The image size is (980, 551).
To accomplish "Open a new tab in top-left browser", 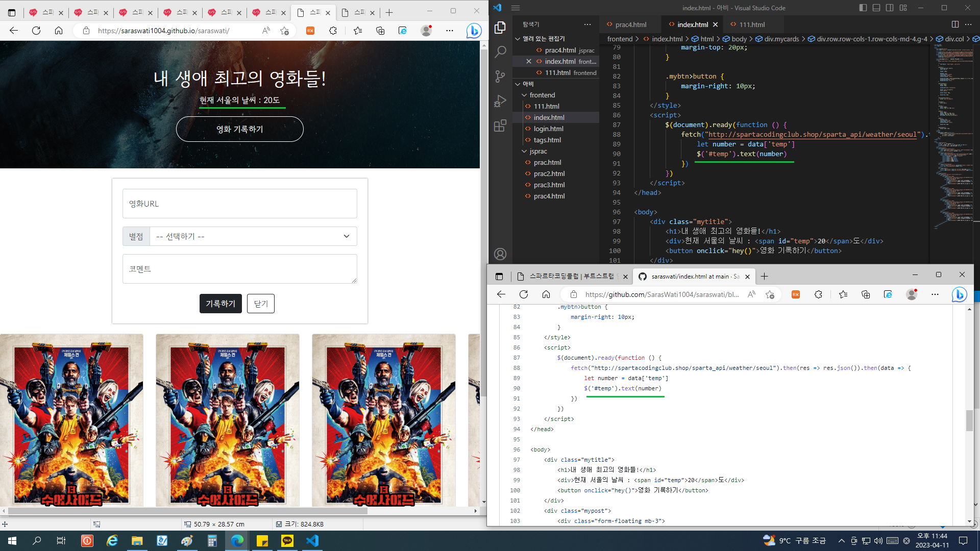I will [x=389, y=12].
